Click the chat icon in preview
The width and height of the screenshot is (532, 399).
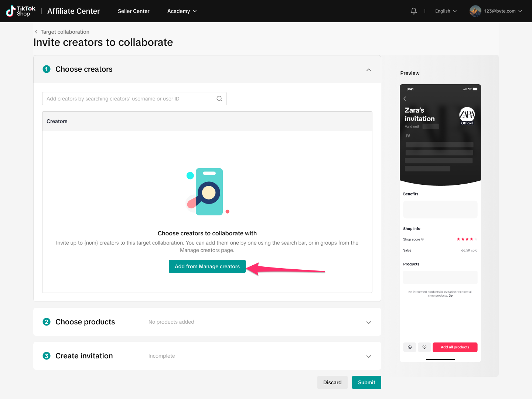tap(410, 347)
